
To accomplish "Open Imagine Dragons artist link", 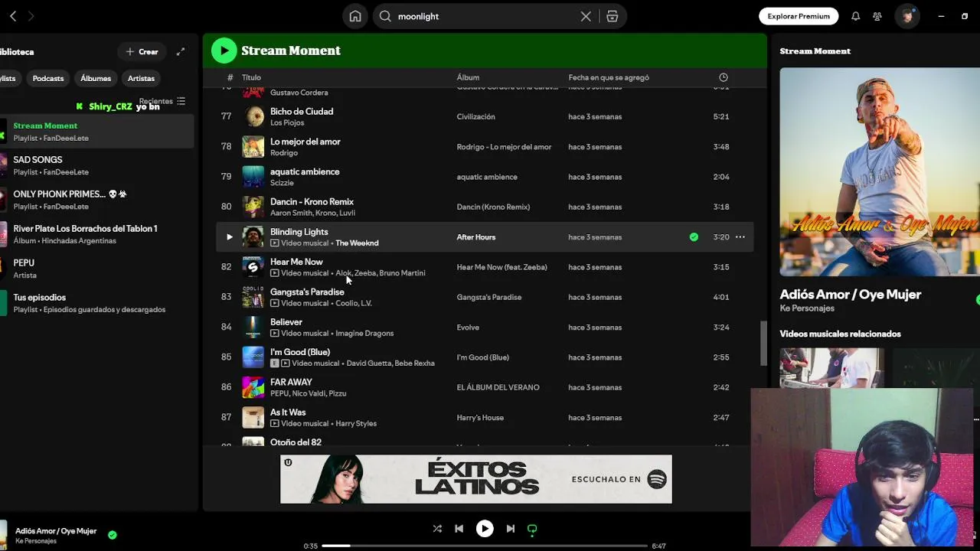I will tap(364, 334).
